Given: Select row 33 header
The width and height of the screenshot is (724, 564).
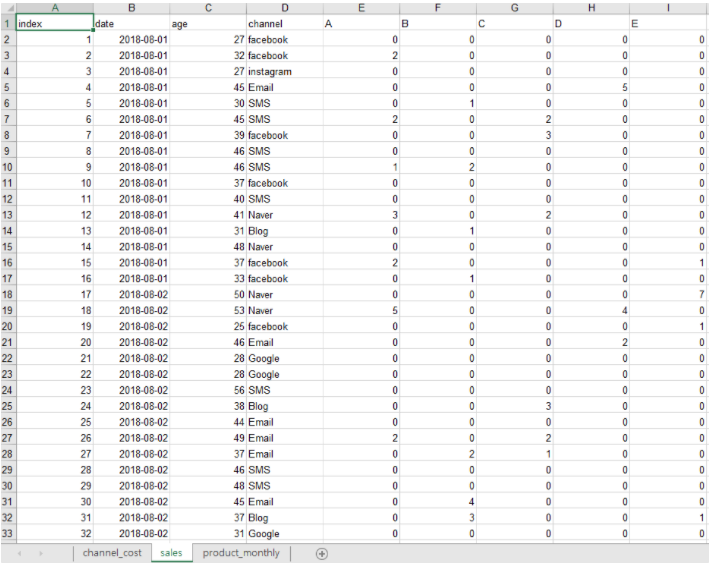Looking at the screenshot, I should (x=8, y=534).
